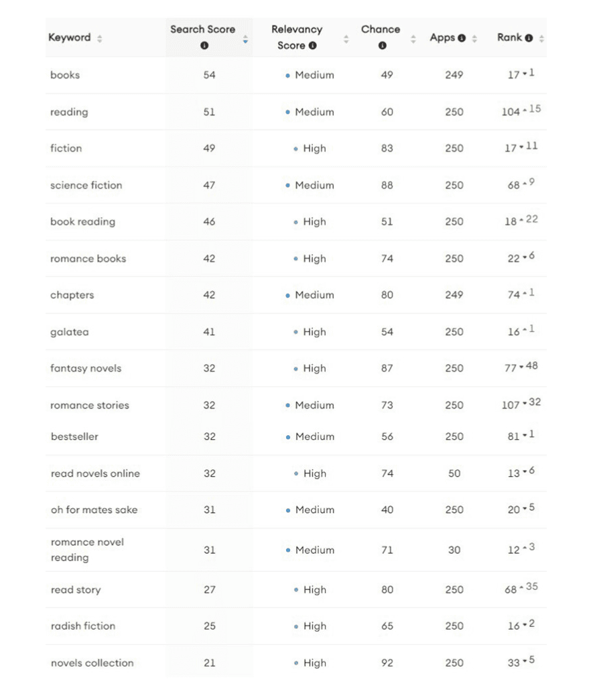Image resolution: width=591 pixels, height=700 pixels.
Task: Click the 'radish fiction' keyword
Action: (x=82, y=626)
